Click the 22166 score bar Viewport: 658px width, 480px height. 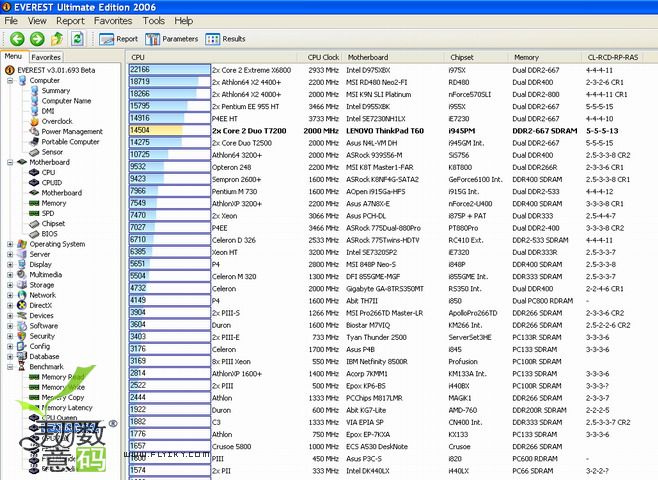point(170,70)
